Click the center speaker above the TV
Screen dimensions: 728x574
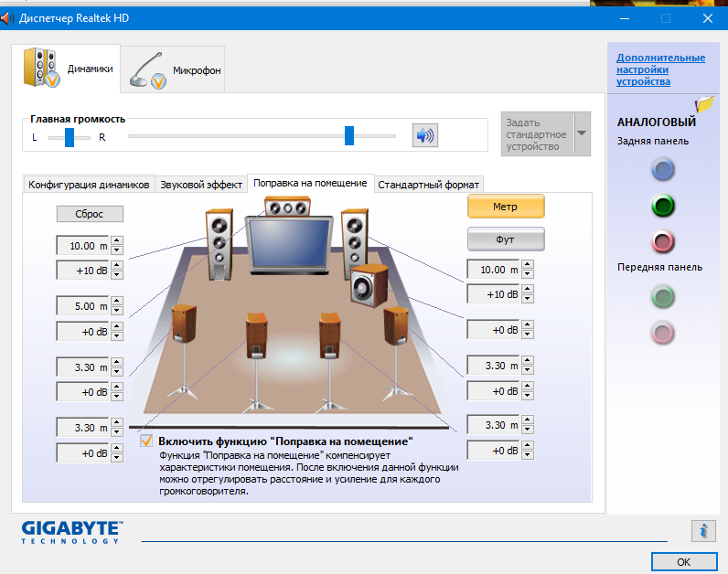tap(287, 207)
